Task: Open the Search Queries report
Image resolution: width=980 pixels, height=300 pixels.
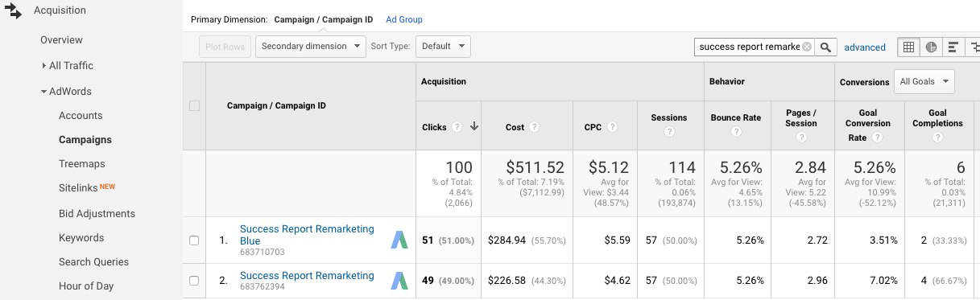Action: 93,262
